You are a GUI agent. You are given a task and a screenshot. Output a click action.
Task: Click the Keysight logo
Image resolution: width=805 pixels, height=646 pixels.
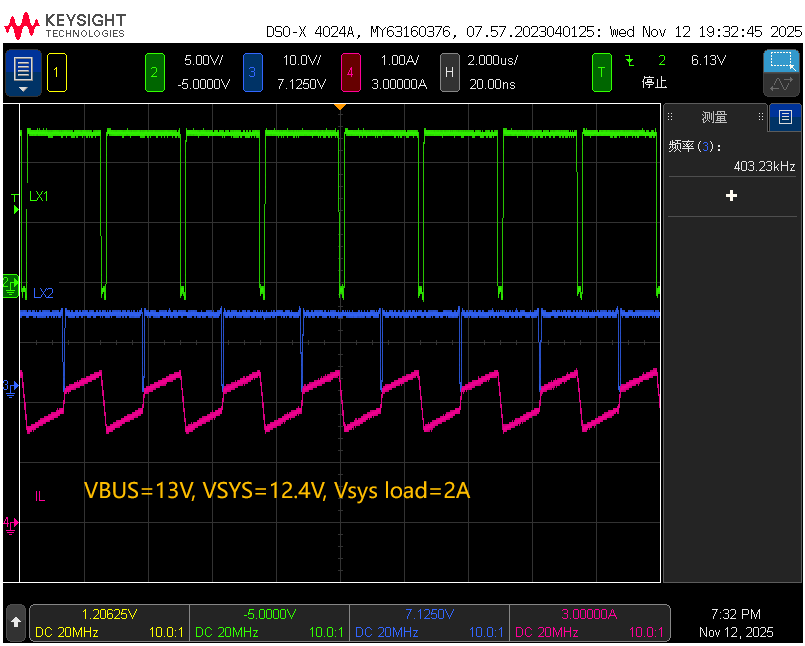(x=65, y=26)
